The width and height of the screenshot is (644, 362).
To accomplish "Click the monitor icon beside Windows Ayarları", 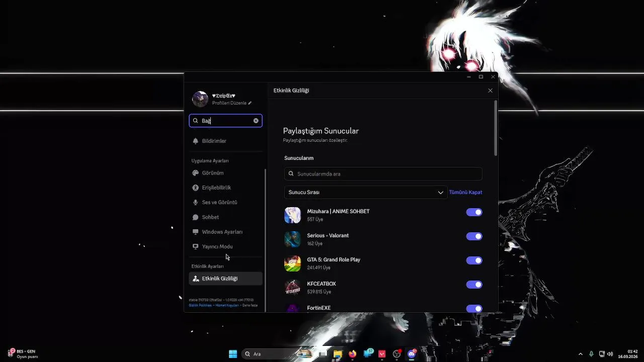I will point(196,232).
